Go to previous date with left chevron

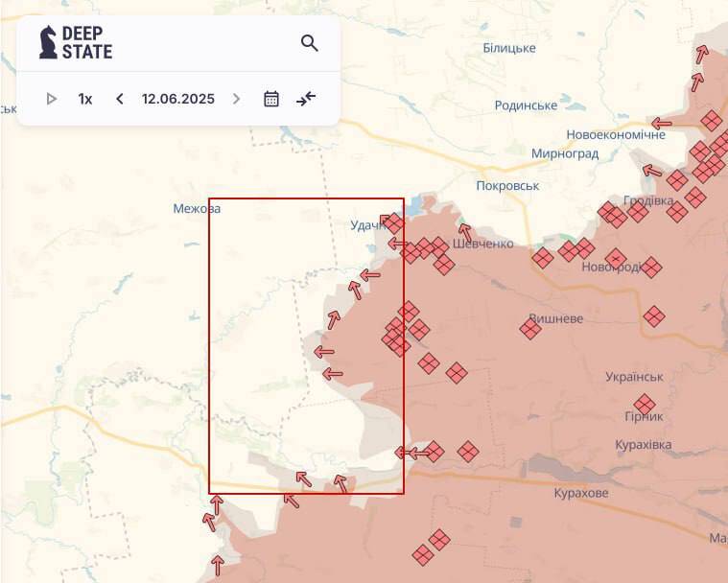pos(120,99)
